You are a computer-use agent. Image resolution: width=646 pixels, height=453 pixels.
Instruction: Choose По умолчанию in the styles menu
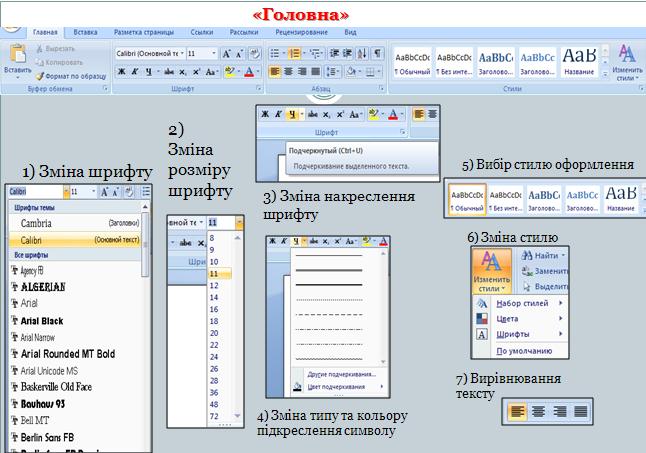click(x=524, y=351)
